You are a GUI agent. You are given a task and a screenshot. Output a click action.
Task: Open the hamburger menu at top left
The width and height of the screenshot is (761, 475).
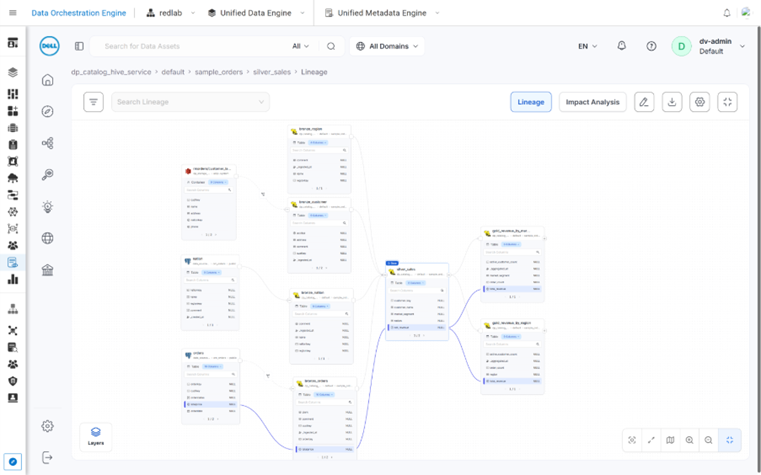13,13
